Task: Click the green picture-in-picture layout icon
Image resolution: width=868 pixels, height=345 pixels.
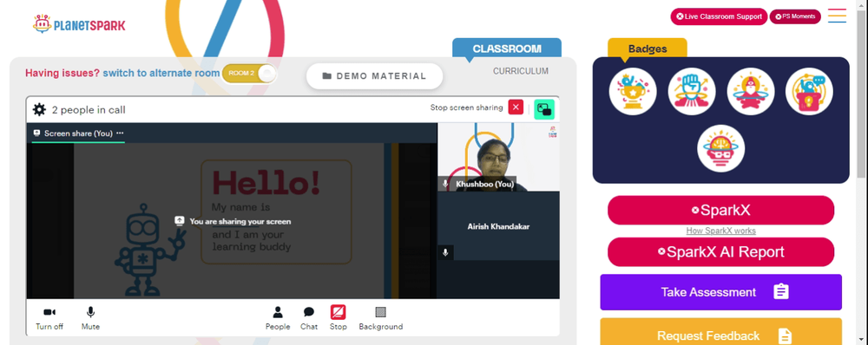Action: coord(544,109)
